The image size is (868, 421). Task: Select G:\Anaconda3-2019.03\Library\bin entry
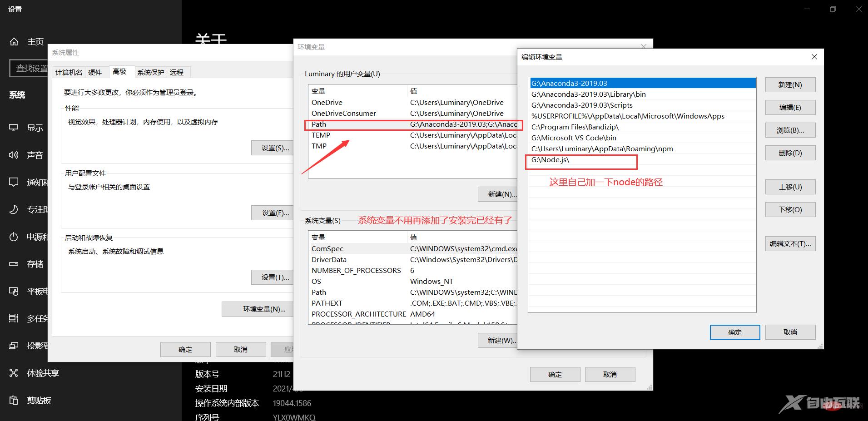click(643, 94)
